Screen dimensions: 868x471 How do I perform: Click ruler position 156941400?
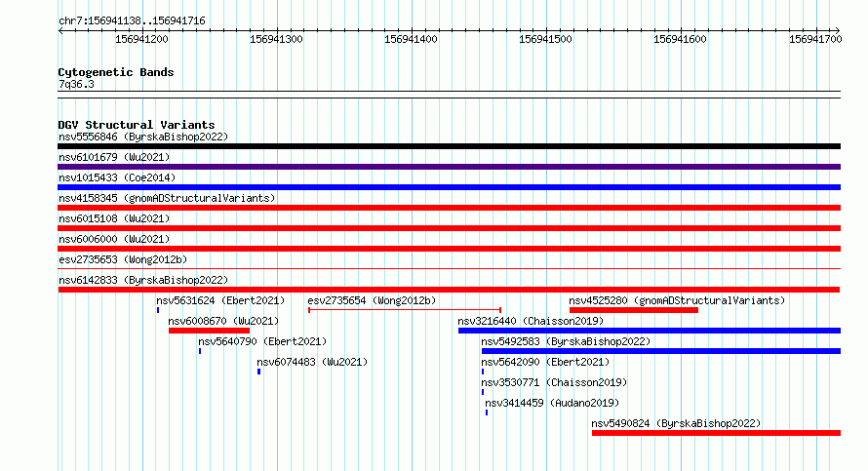tap(411, 39)
